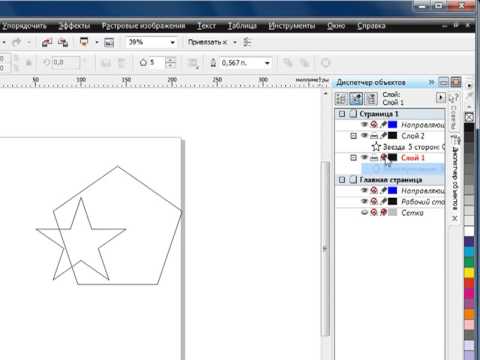Click the polygon sides stepper arrows

(x=170, y=62)
